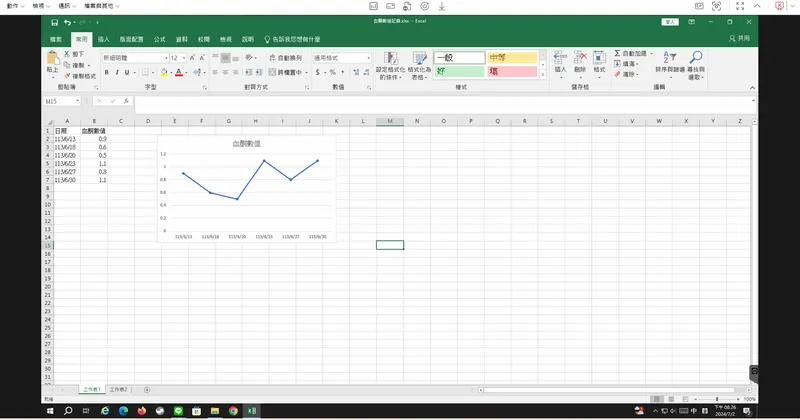Switch to the View (檢視) tab

tap(226, 39)
